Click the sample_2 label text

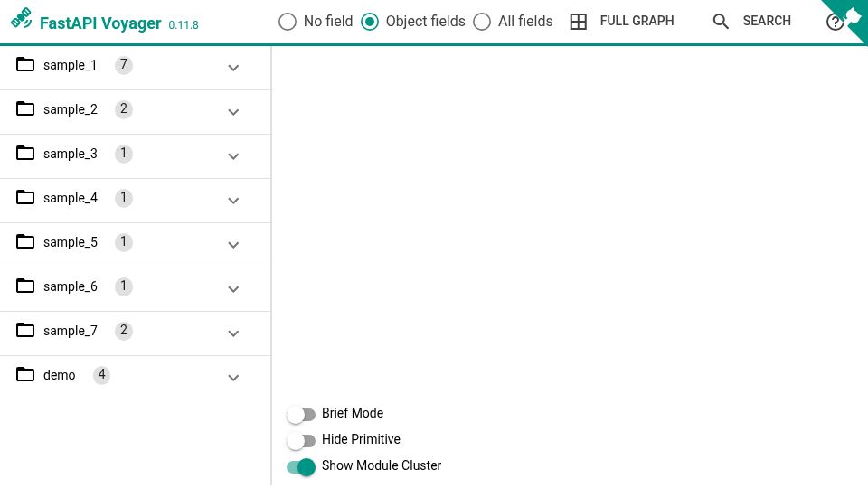pyautogui.click(x=71, y=109)
